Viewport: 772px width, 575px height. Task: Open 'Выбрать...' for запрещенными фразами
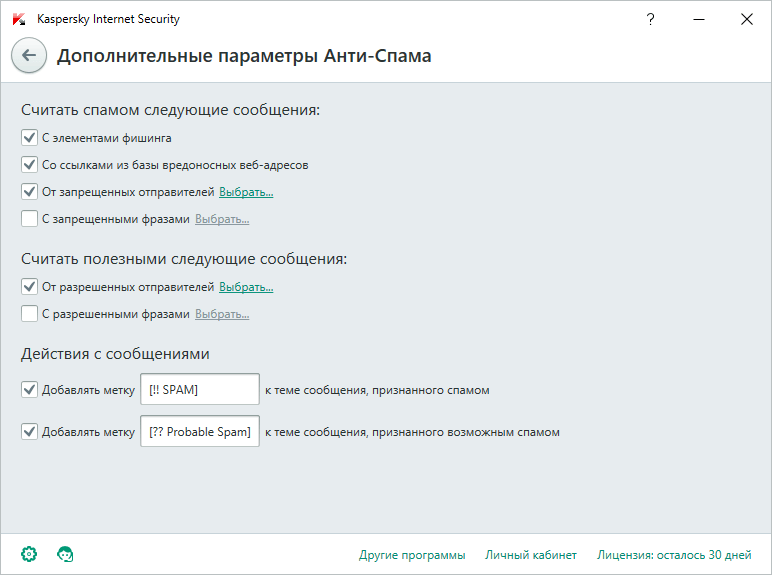222,219
